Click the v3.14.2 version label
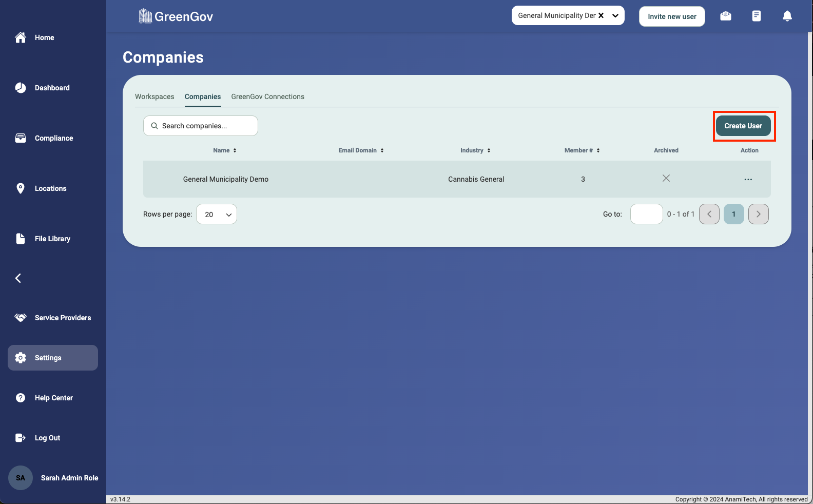813x504 pixels. pyautogui.click(x=121, y=499)
